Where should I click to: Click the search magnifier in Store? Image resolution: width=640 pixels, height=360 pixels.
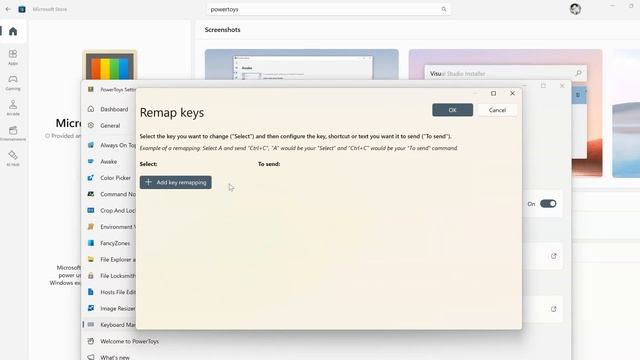tap(444, 9)
